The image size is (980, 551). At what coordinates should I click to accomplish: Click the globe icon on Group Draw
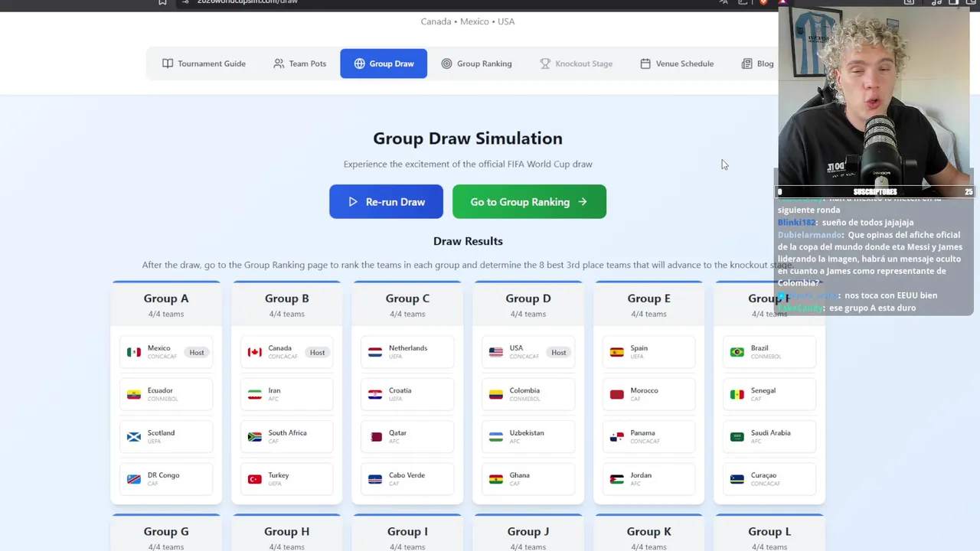pos(359,64)
